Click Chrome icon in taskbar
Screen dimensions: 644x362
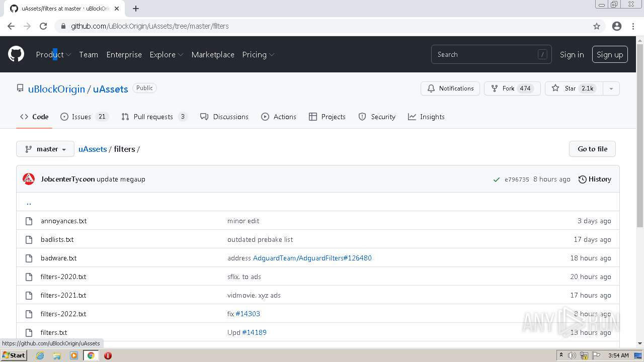coord(91,355)
